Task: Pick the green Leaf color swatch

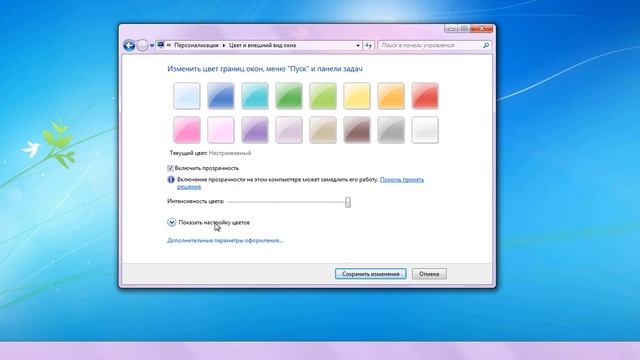Action: coord(289,96)
